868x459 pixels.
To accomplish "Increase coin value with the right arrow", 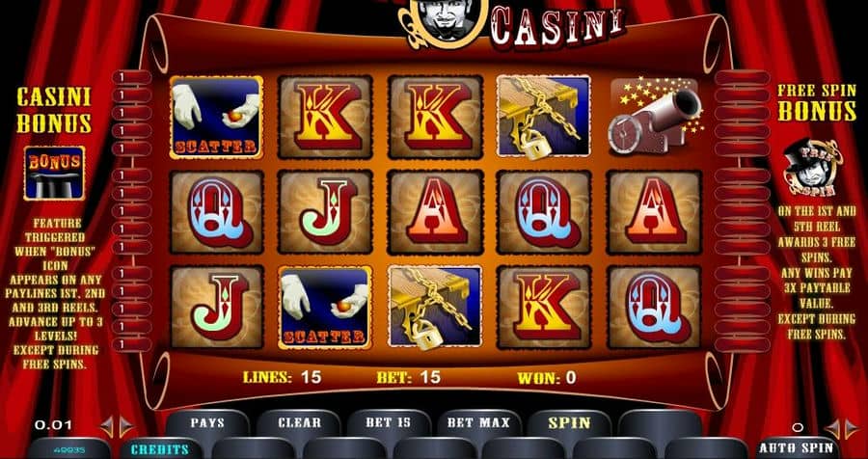I will (x=126, y=426).
